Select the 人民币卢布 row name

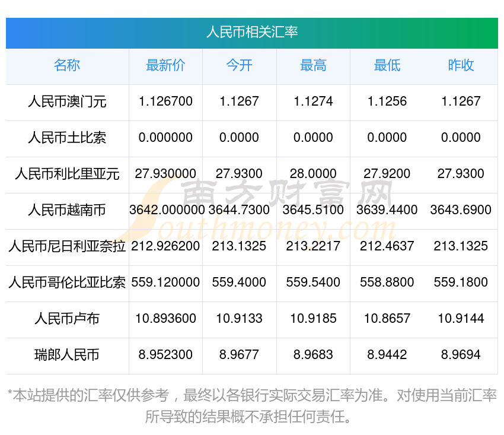67,319
